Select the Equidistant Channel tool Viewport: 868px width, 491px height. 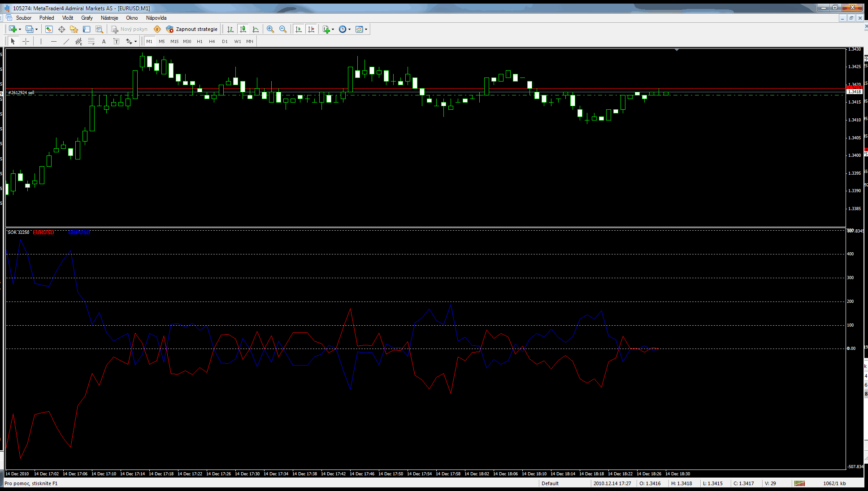(78, 41)
